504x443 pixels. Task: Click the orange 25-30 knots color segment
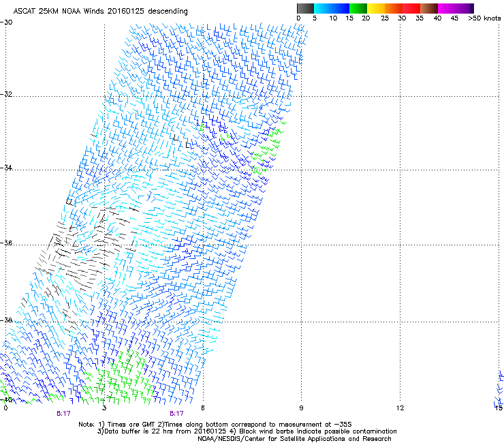394,8
